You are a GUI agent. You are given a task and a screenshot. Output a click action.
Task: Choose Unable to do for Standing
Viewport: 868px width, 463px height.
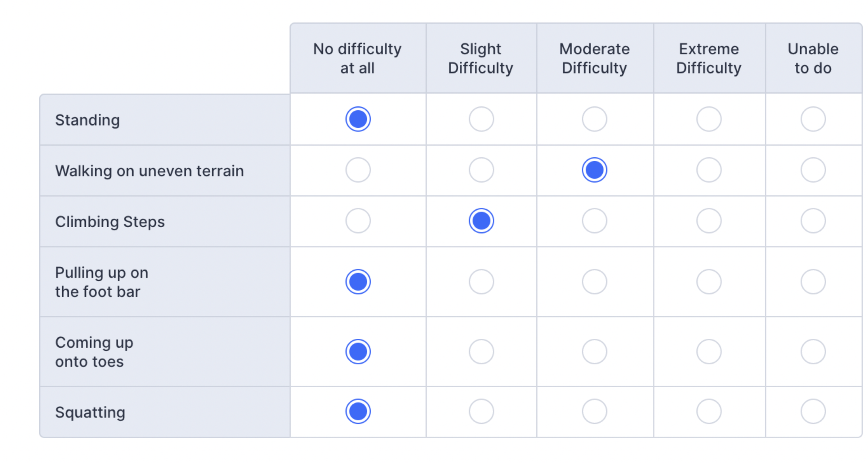click(813, 119)
